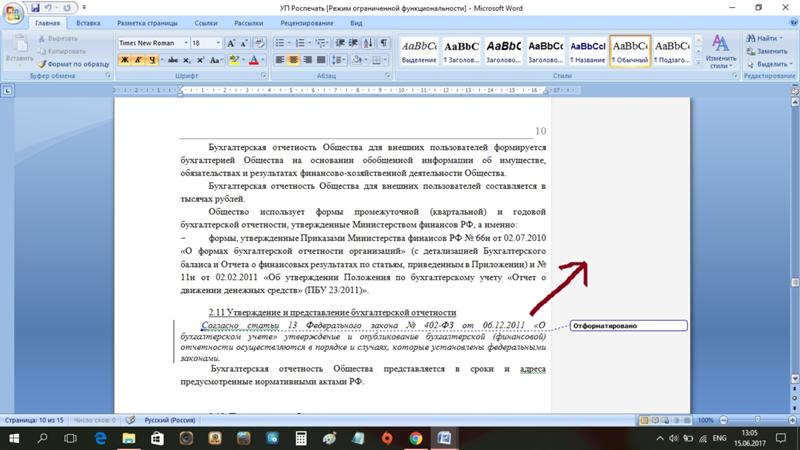Apply the yellow text highlight color
The image size is (800, 450).
234,60
